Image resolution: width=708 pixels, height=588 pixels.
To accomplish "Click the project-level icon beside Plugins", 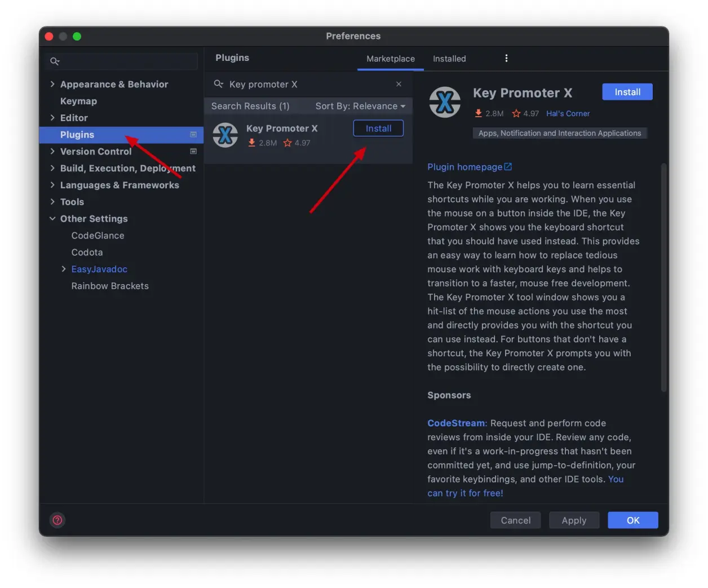I will click(193, 135).
